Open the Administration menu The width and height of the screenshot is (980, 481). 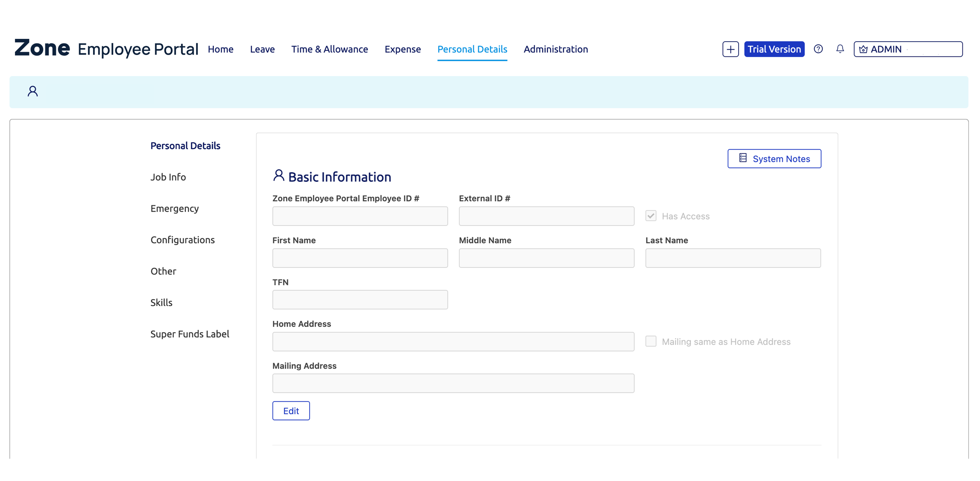coord(555,49)
